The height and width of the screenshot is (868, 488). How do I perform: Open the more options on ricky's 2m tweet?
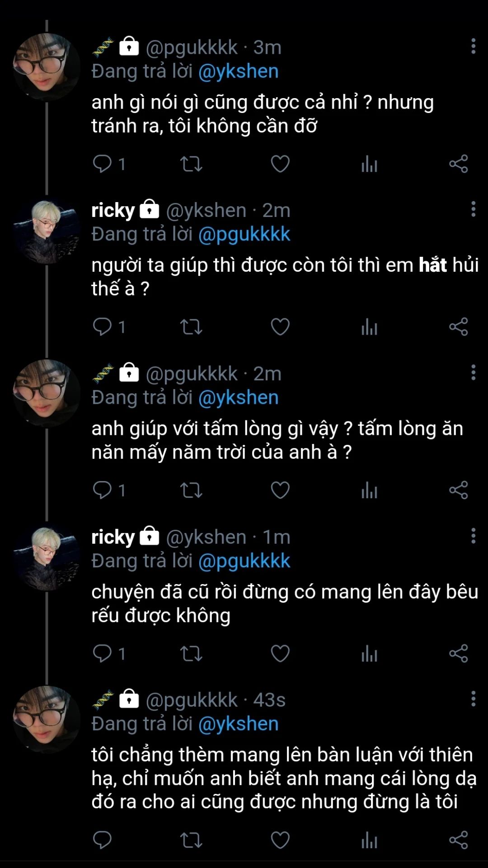(x=473, y=209)
